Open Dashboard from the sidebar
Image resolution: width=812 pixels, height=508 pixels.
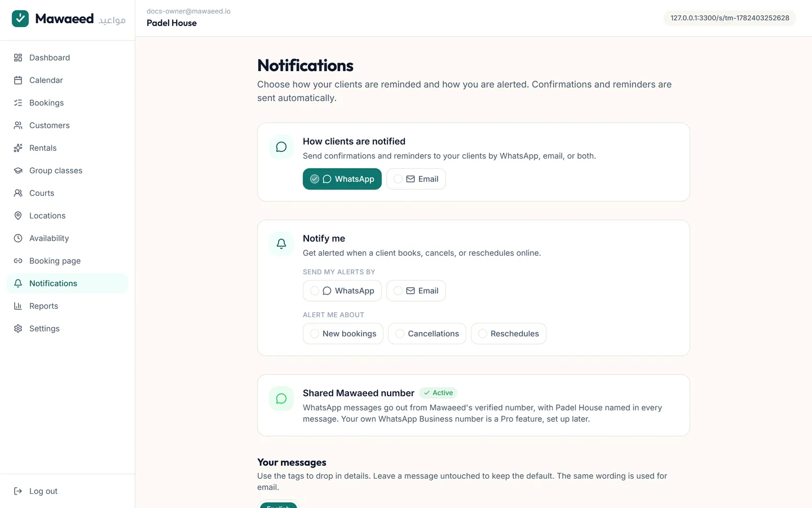click(68, 58)
